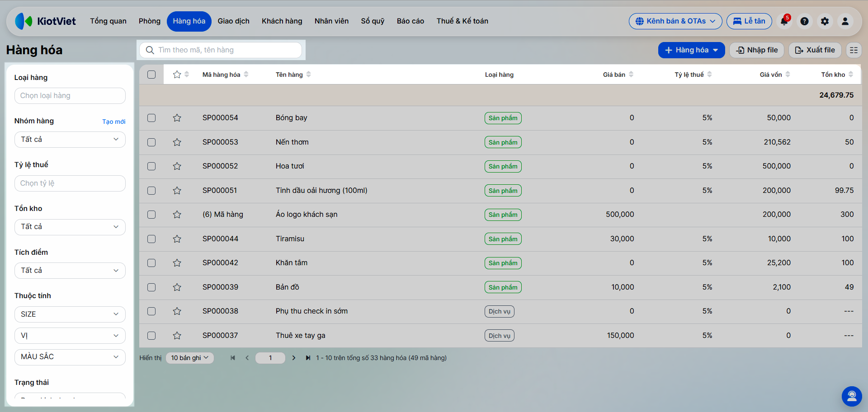This screenshot has height=412, width=868.
Task: Open the settings gear icon
Action: (825, 21)
